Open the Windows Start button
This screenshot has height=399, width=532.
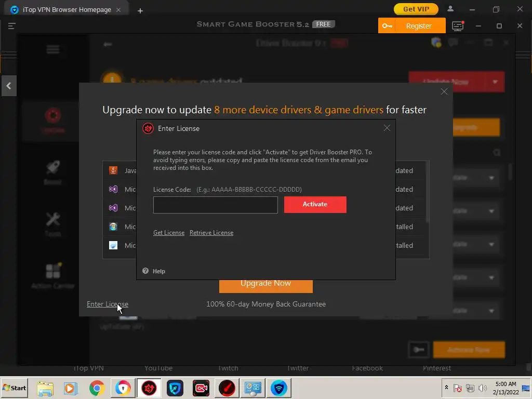pos(14,388)
